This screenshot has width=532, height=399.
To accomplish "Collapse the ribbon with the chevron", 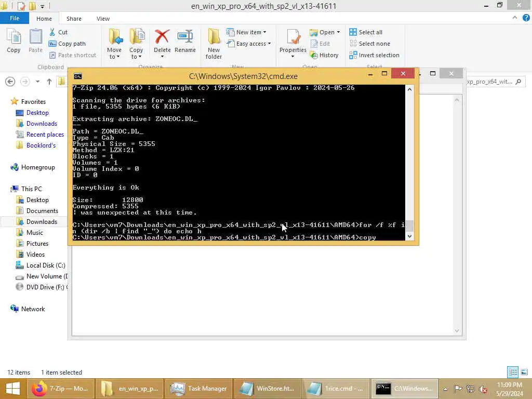I will (x=515, y=18).
